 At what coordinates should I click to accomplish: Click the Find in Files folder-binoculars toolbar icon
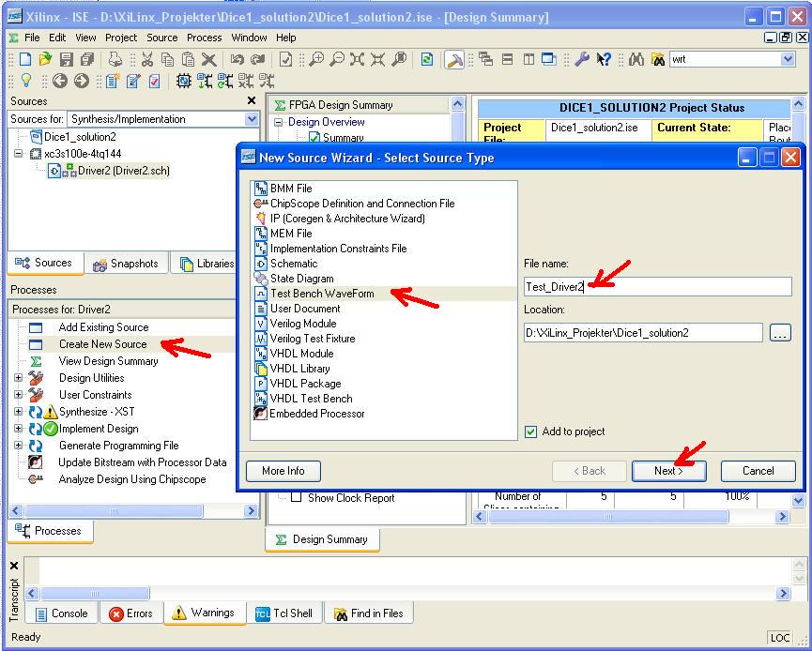coord(658,59)
